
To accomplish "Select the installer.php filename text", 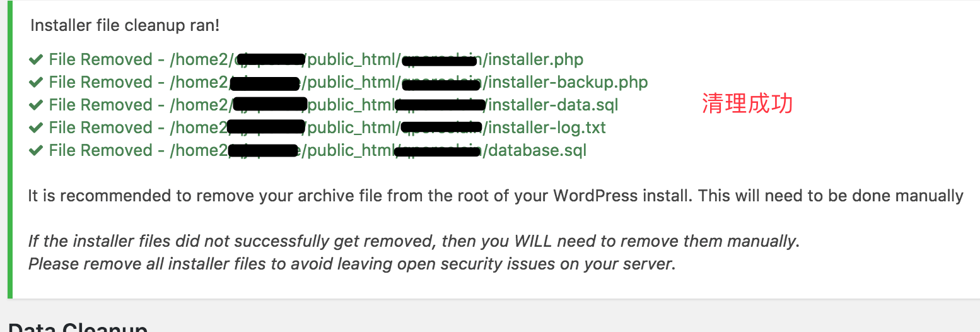I will click(x=536, y=60).
